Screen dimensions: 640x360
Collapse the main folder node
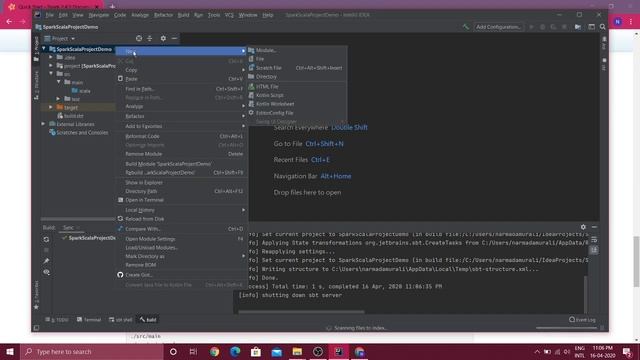click(59, 82)
